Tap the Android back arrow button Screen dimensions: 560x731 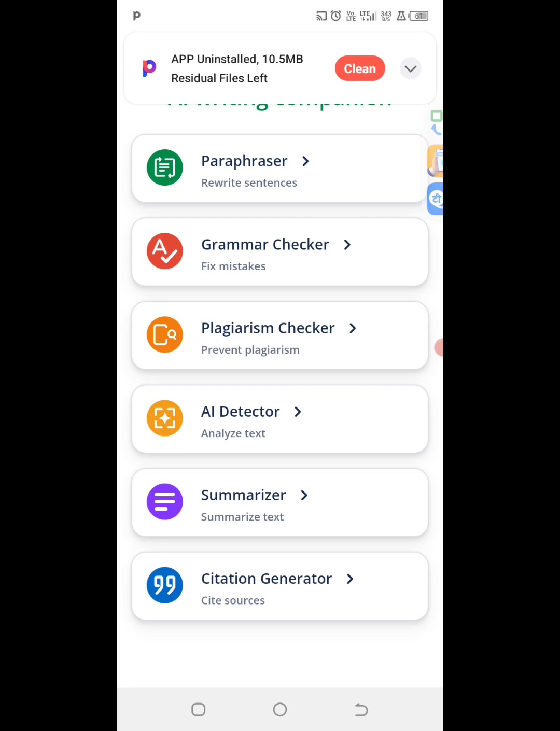pos(361,710)
